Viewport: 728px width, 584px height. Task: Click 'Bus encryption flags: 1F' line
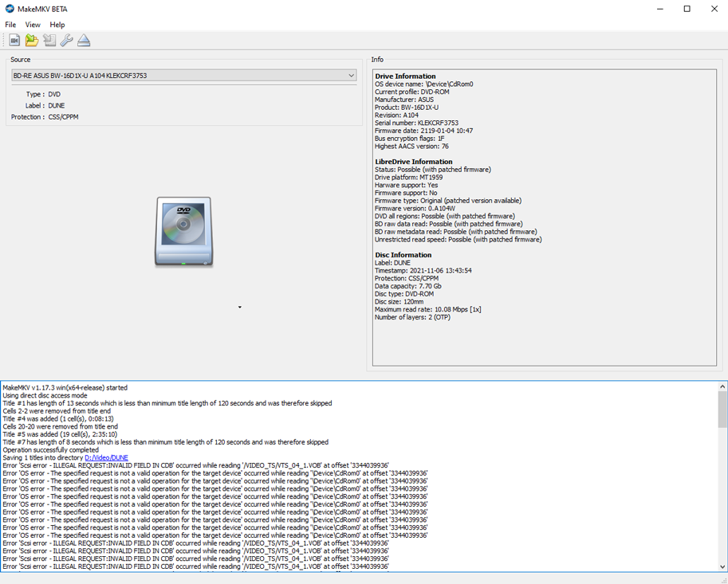(x=410, y=138)
